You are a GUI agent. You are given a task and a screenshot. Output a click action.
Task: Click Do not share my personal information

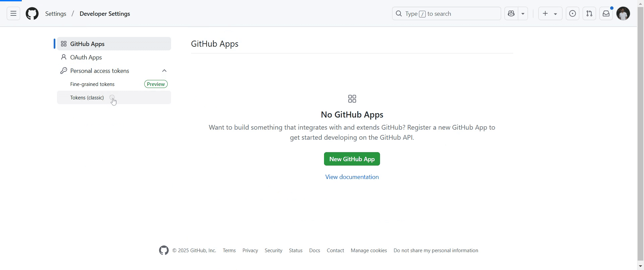click(436, 251)
